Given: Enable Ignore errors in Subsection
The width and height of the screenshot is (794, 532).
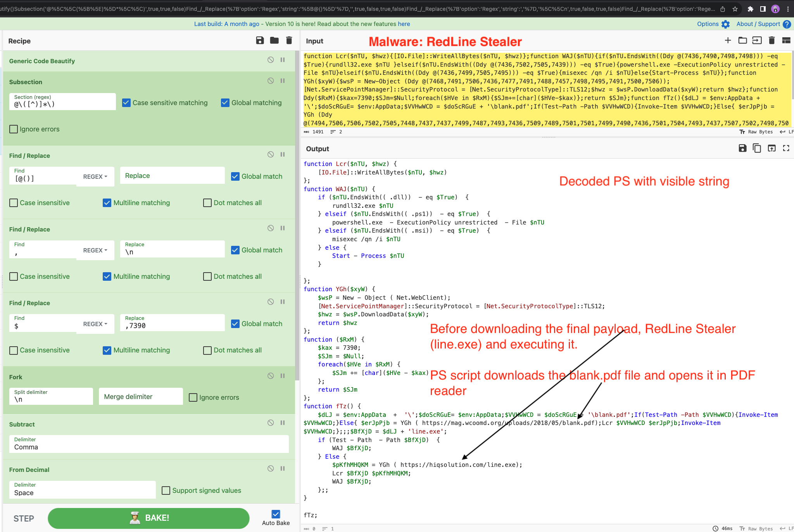Looking at the screenshot, I should [14, 129].
